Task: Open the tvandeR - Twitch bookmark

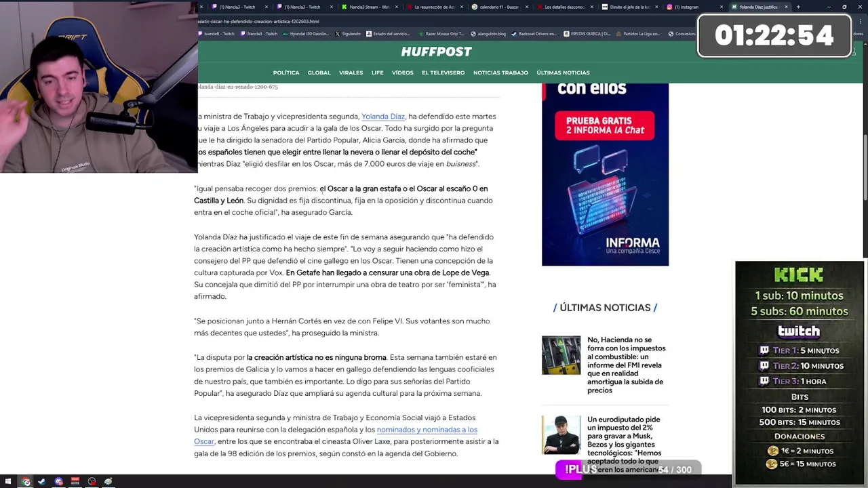Action: [x=218, y=33]
